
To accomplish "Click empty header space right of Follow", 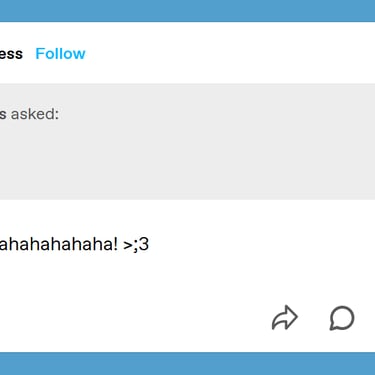I will (x=230, y=53).
